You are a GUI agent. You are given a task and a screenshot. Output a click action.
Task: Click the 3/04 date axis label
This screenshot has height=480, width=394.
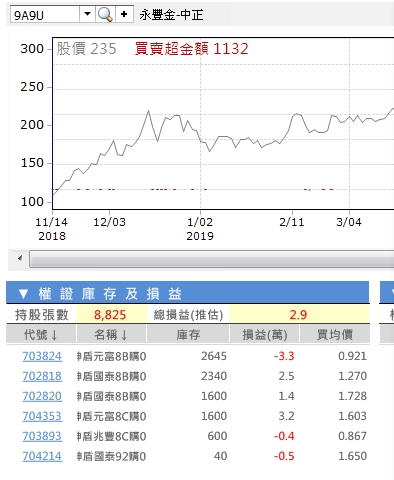click(x=349, y=222)
